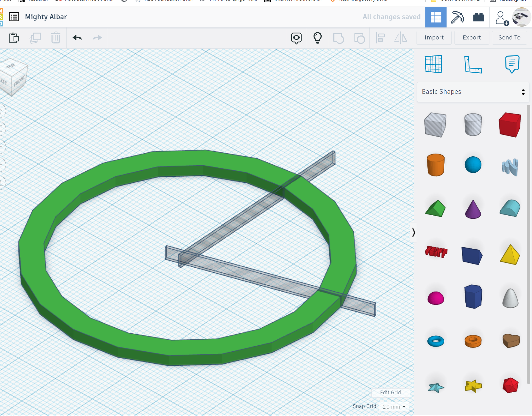Viewport: 532px width, 416px height.
Task: Select the yellow Star shape
Action: [x=473, y=386]
